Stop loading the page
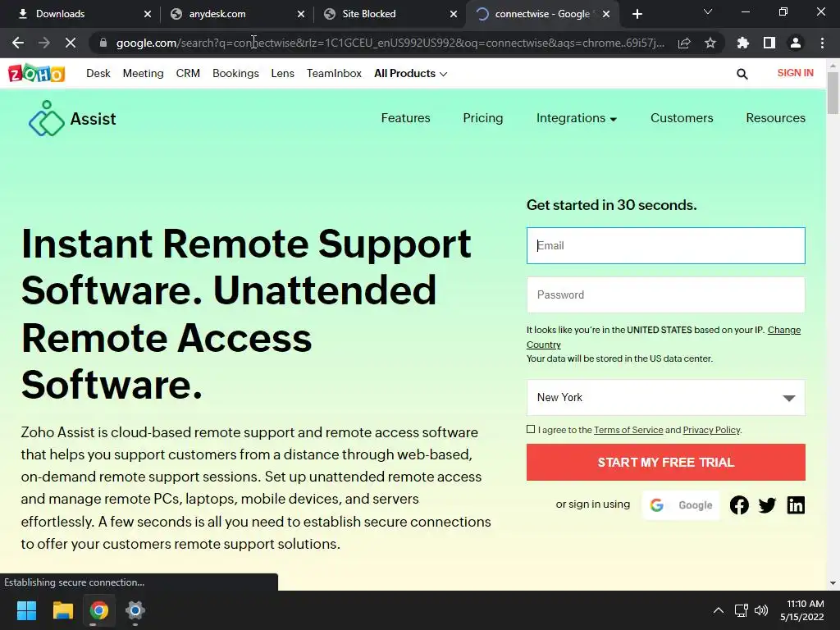 point(71,43)
